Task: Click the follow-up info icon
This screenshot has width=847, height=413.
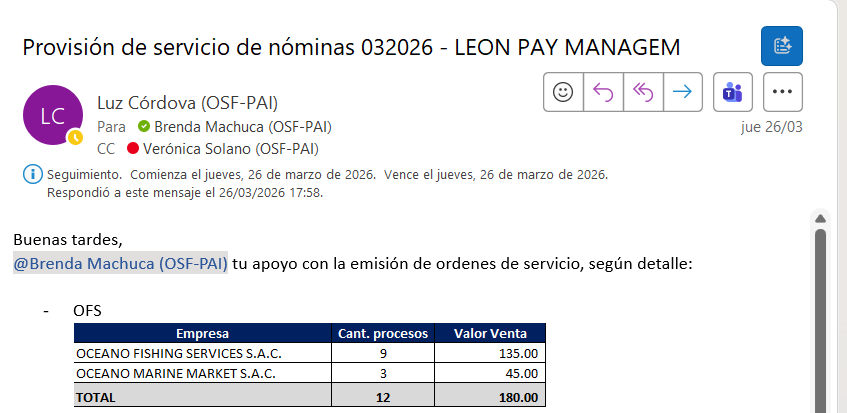Action: click(32, 175)
